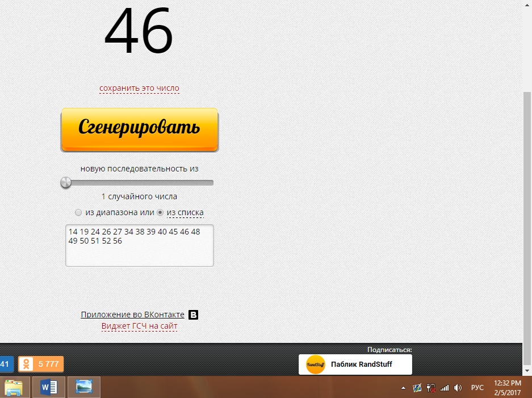Select the "из списка" radio button
The height and width of the screenshot is (398, 532).
(x=160, y=212)
